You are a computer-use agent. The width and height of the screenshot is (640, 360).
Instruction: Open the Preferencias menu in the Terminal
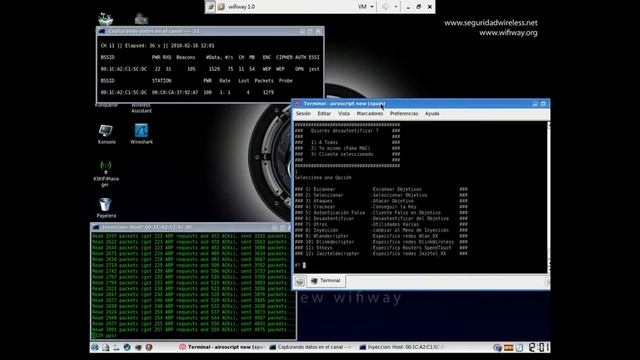click(404, 113)
